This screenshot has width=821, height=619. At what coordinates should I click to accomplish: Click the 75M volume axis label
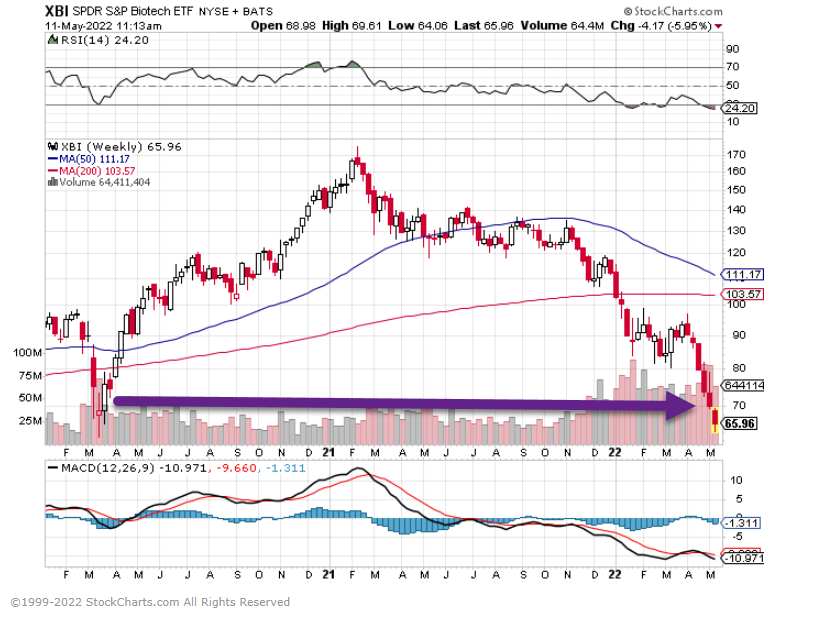point(30,375)
